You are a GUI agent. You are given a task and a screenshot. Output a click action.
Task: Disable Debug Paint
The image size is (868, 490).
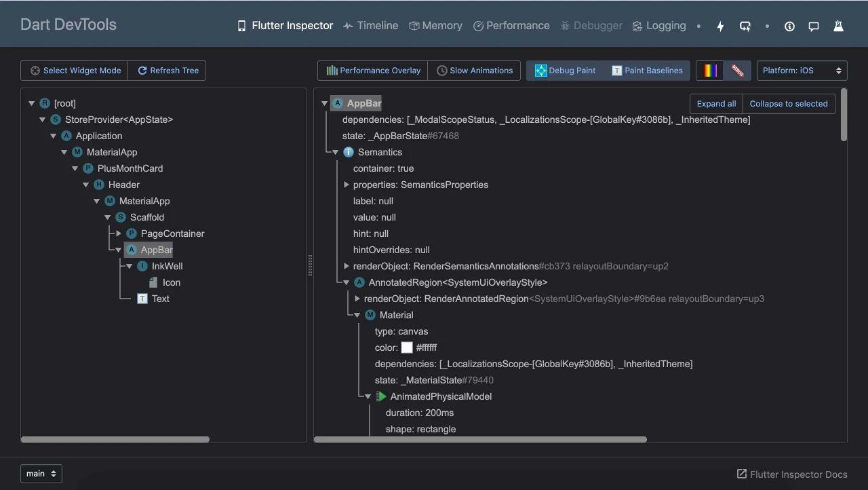pyautogui.click(x=565, y=71)
